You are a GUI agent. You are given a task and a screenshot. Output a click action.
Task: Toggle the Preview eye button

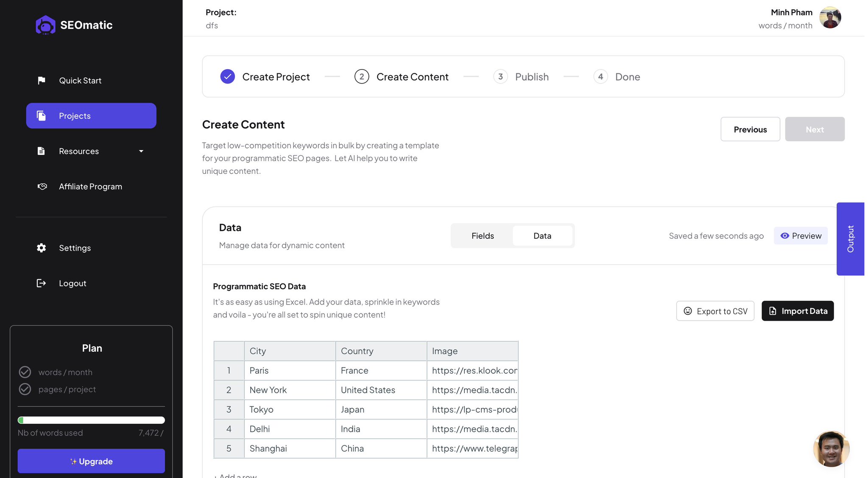pyautogui.click(x=801, y=236)
